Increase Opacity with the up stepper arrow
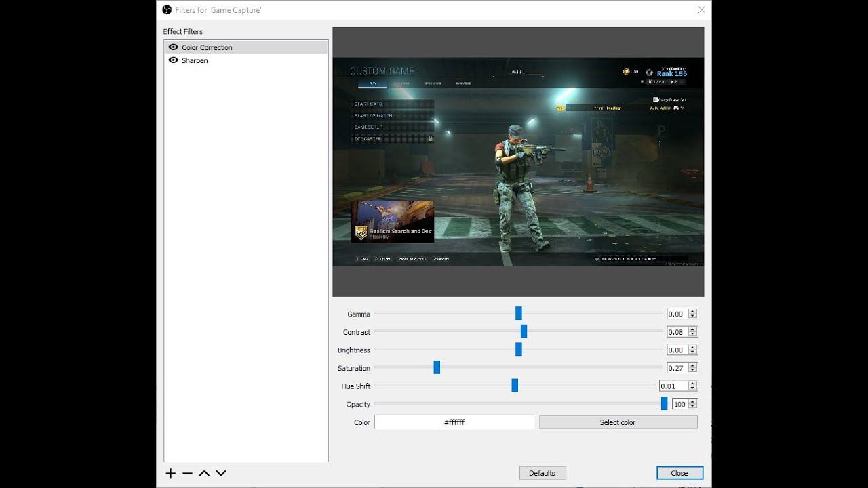This screenshot has height=488, width=868. tap(692, 401)
